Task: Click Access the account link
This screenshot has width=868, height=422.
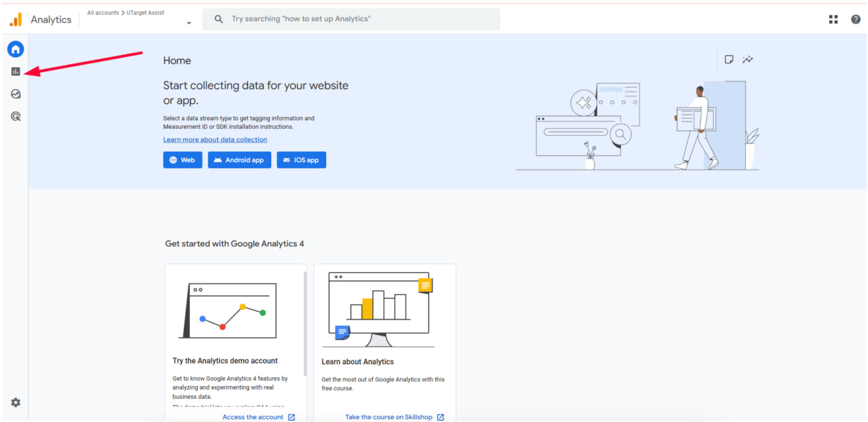Action: (253, 417)
